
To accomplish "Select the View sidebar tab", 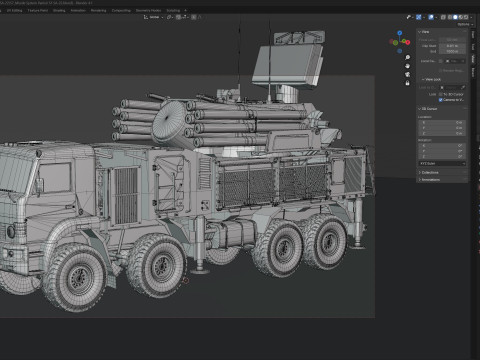I will pos(473,59).
